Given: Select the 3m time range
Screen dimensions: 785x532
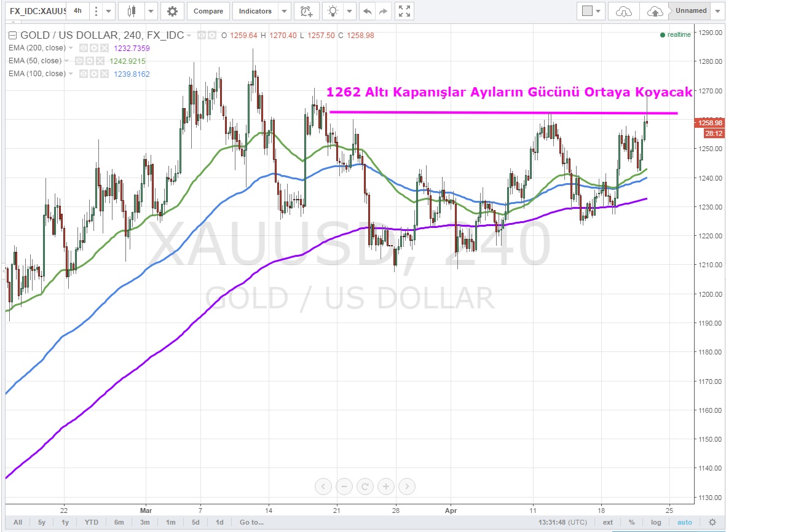Looking at the screenshot, I should click(x=144, y=522).
